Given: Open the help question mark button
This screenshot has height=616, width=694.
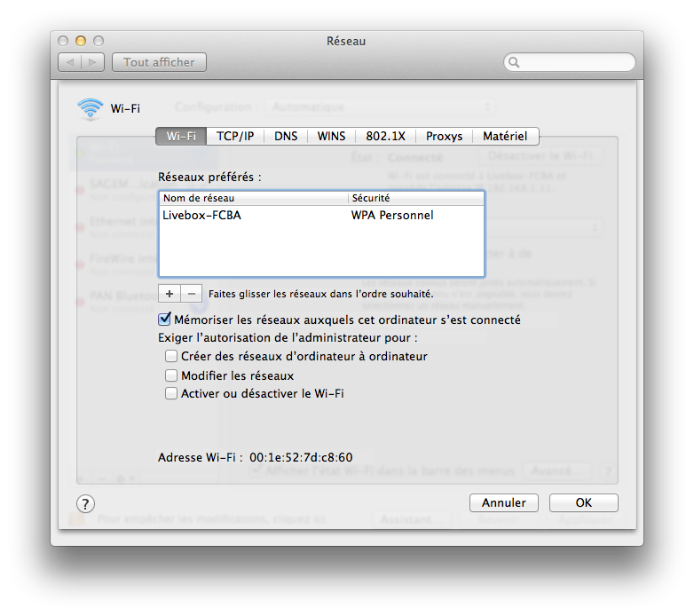Looking at the screenshot, I should tap(85, 503).
